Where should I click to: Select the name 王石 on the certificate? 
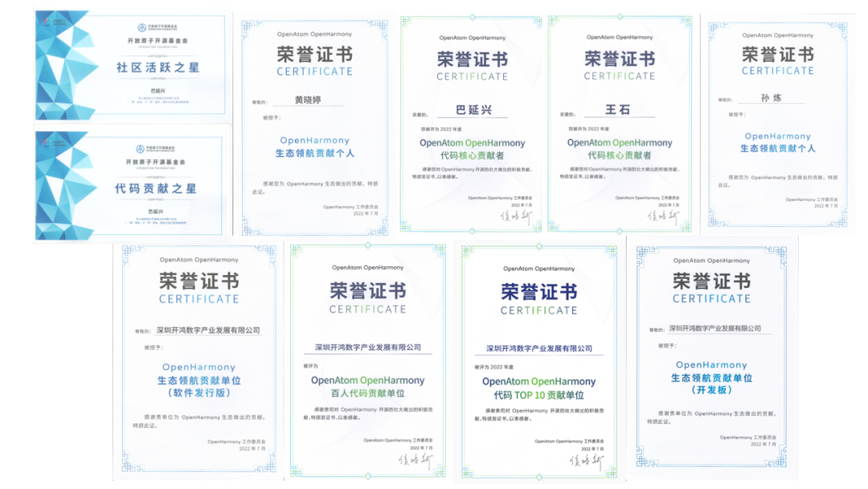point(619,109)
